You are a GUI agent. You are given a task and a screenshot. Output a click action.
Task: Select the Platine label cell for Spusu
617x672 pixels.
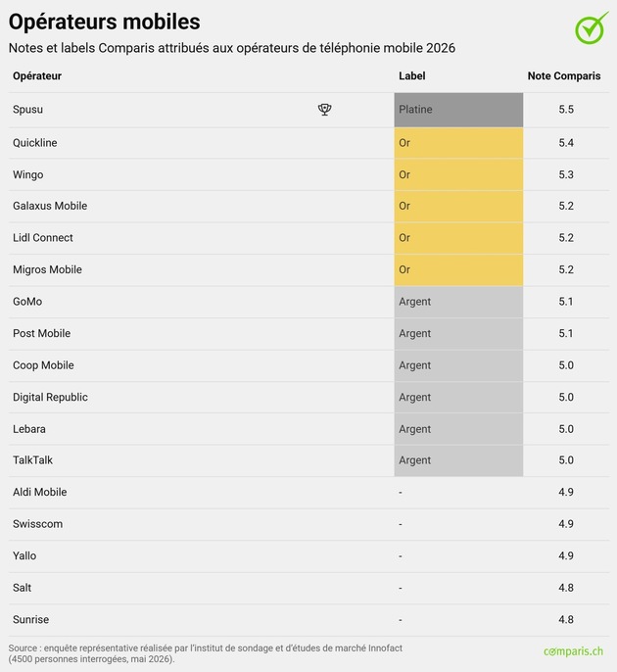458,110
